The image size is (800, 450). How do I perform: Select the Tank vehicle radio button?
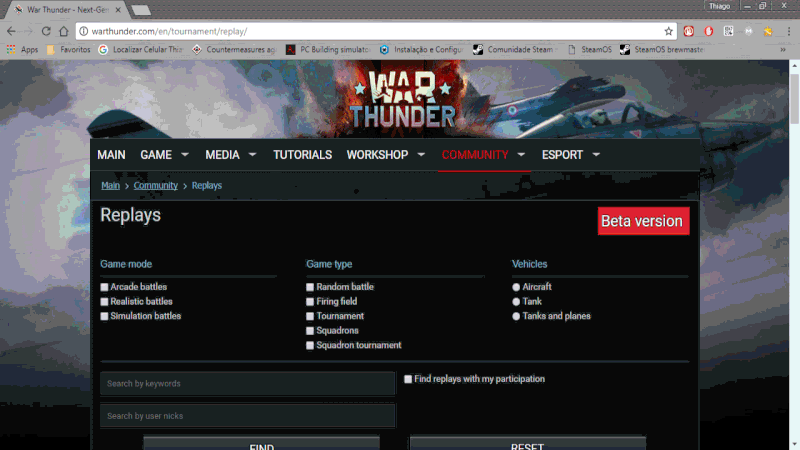pyautogui.click(x=516, y=302)
